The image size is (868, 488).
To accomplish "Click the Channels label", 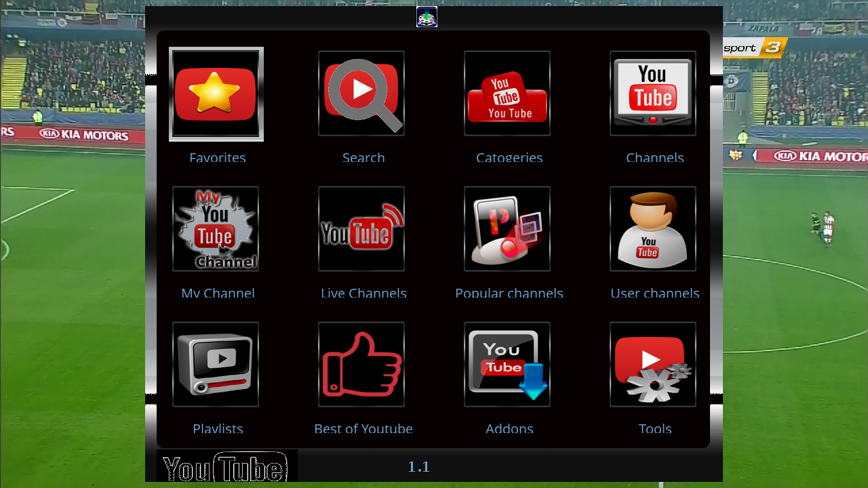I will 655,157.
